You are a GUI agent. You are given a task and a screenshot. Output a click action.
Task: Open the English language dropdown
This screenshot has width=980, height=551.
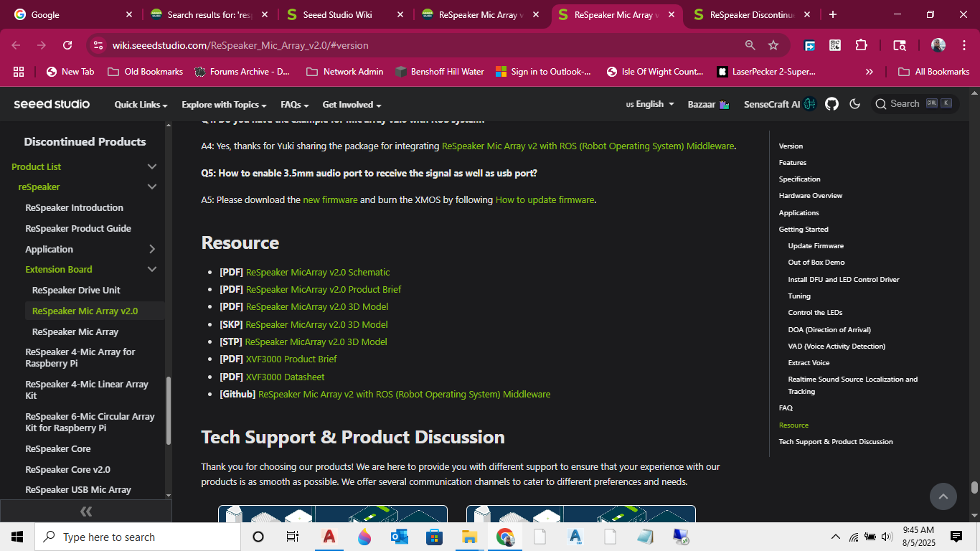coord(650,104)
